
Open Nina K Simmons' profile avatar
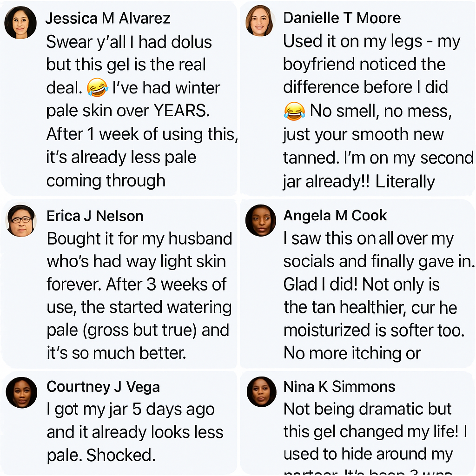[x=261, y=392]
